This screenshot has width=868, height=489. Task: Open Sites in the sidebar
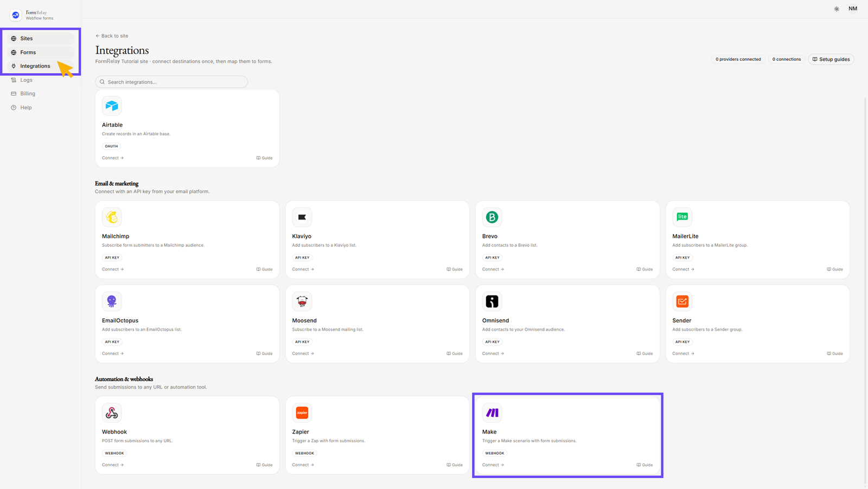(40, 38)
